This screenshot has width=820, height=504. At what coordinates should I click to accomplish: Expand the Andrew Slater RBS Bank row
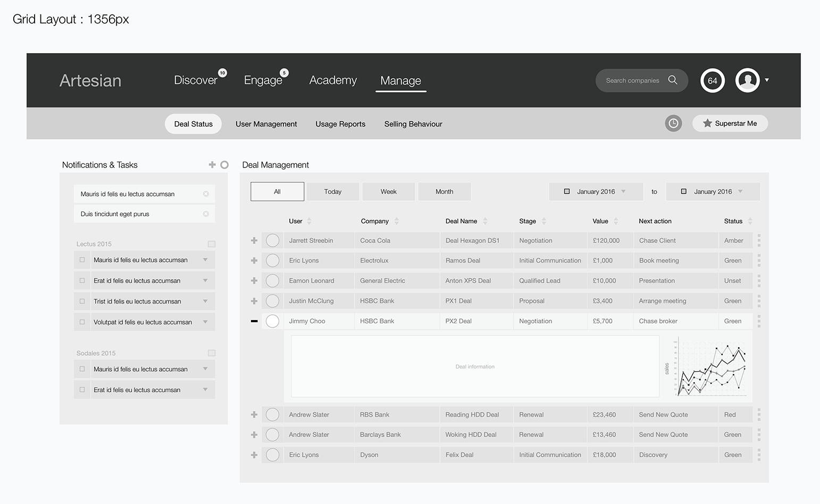[x=254, y=415]
